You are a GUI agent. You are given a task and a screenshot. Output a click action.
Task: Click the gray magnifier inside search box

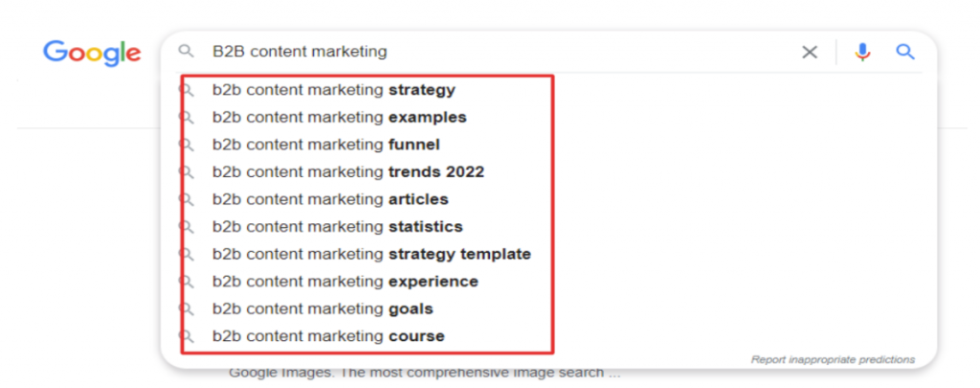pyautogui.click(x=186, y=52)
